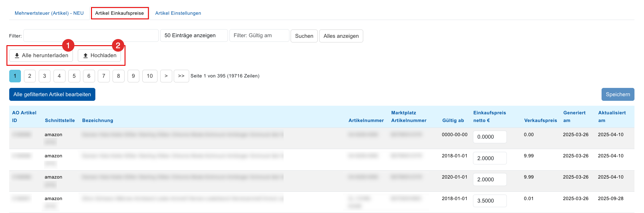Click the next page > button
This screenshot has width=644, height=213.
coord(166,76)
